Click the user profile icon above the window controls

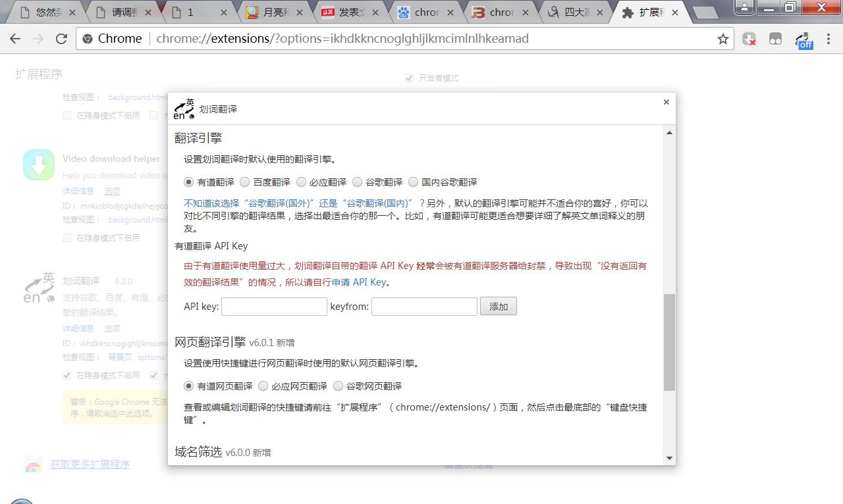(x=744, y=9)
